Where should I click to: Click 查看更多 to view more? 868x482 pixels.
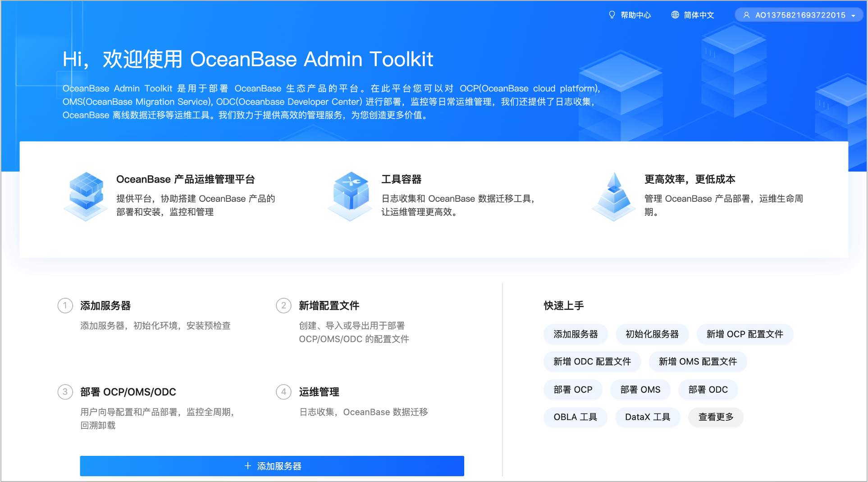click(716, 417)
